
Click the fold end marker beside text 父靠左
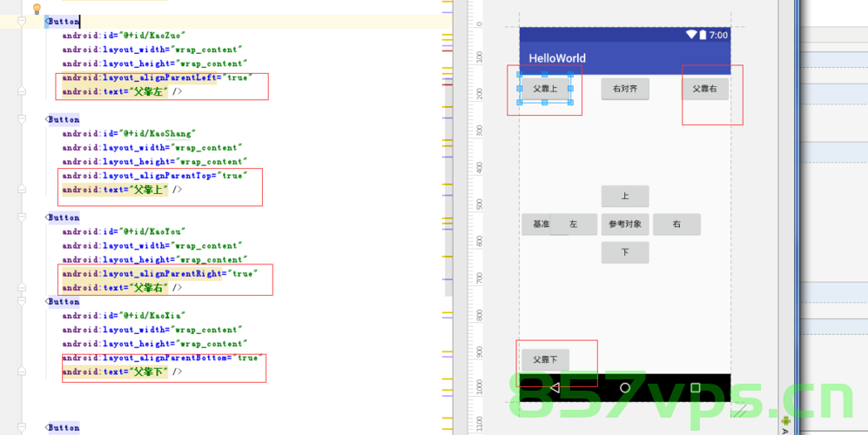22,90
